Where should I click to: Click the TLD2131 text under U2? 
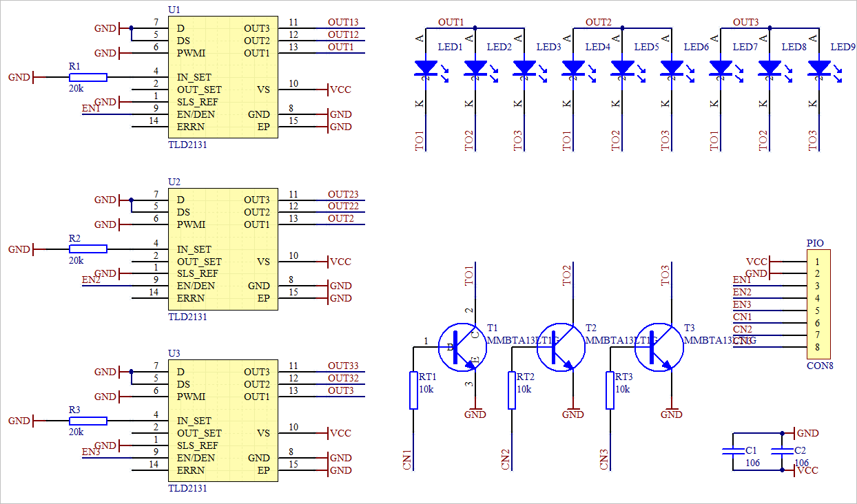pos(187,317)
